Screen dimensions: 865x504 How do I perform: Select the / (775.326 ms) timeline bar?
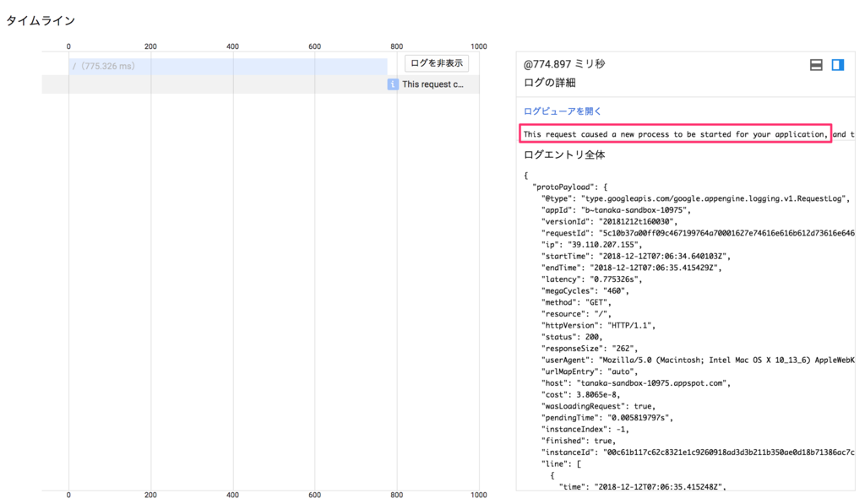[228, 66]
